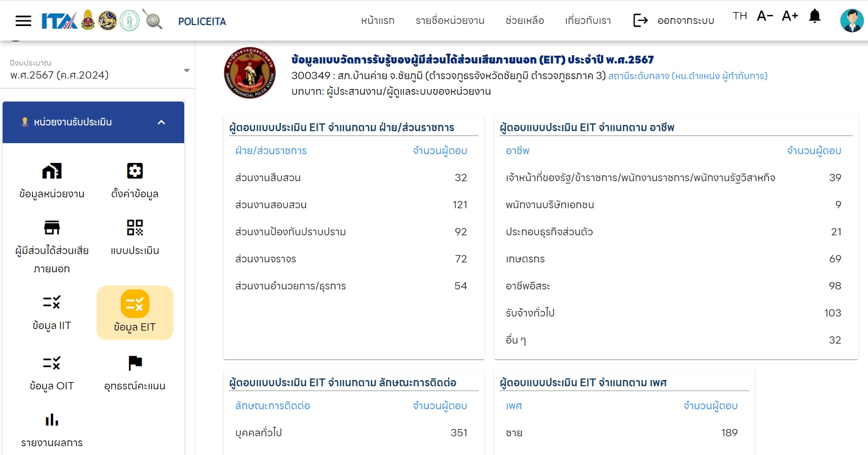The image size is (868, 455).
Task: Open the user profile avatar
Action: click(851, 21)
